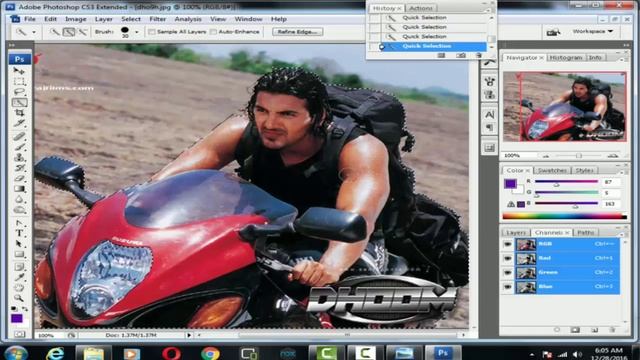Select the Move tool
The image size is (640, 360).
coord(19,71)
